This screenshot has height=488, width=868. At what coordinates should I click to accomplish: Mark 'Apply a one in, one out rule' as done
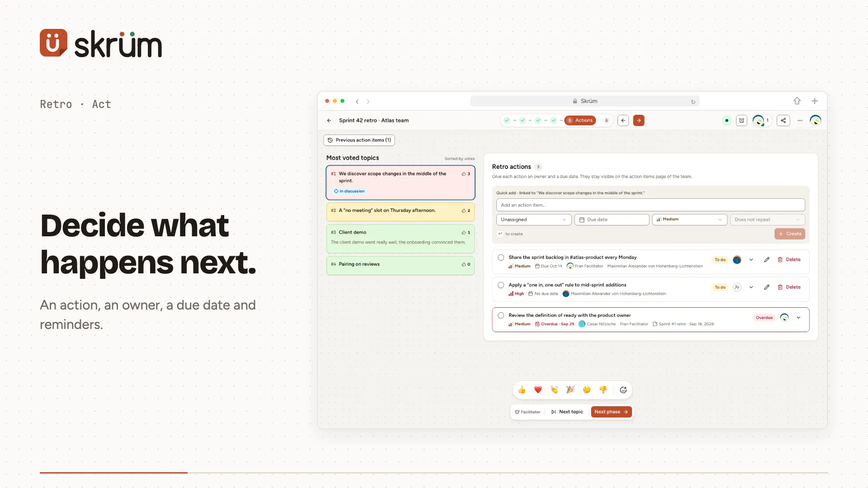[x=501, y=285]
